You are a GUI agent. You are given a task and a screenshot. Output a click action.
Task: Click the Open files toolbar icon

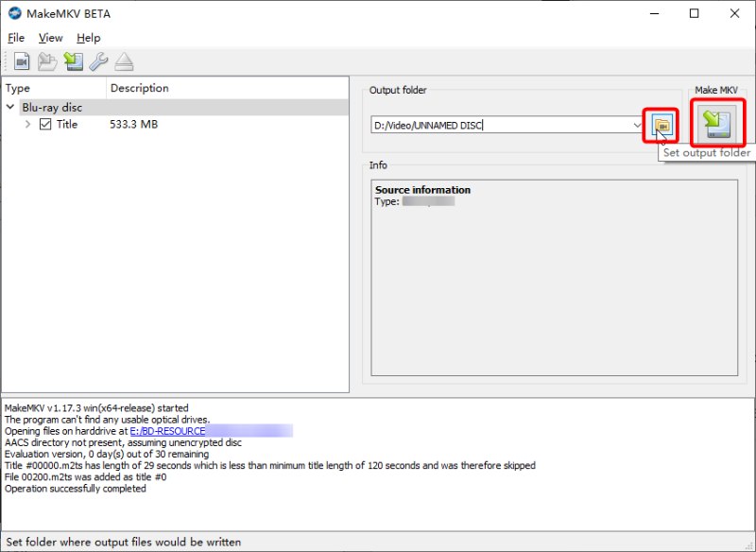[x=21, y=61]
